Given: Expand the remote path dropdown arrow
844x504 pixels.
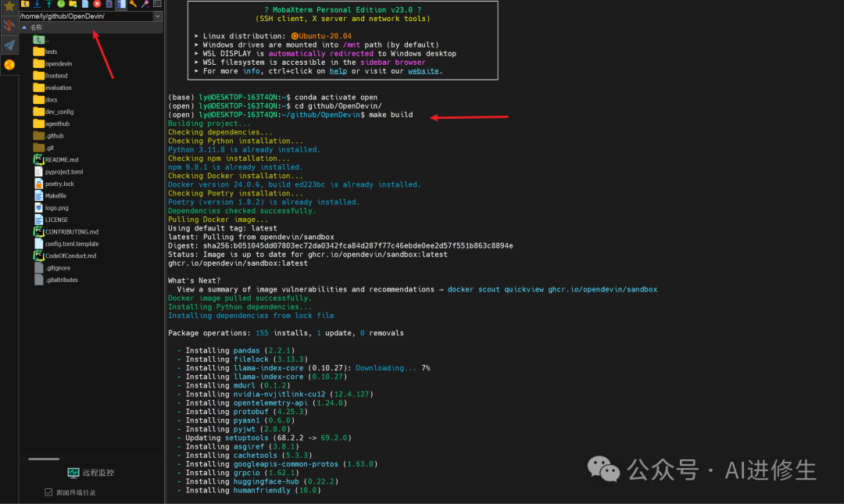Looking at the screenshot, I should (157, 16).
